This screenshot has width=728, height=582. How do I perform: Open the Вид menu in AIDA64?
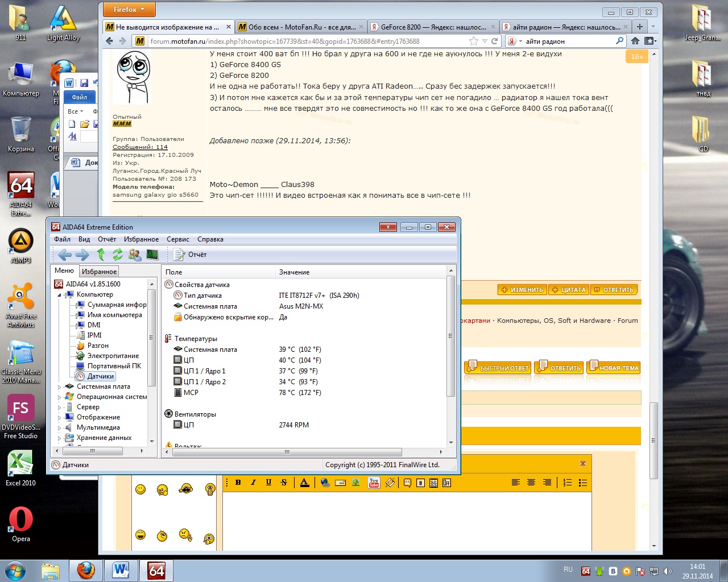tap(84, 239)
